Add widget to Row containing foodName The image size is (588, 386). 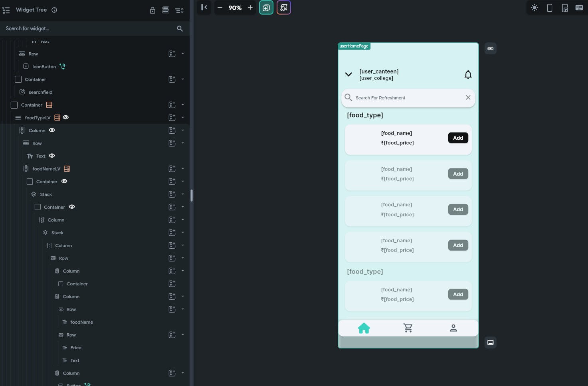(172, 309)
